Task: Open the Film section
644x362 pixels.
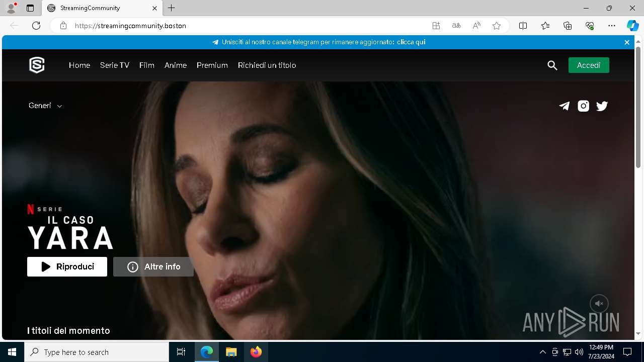Action: 147,65
